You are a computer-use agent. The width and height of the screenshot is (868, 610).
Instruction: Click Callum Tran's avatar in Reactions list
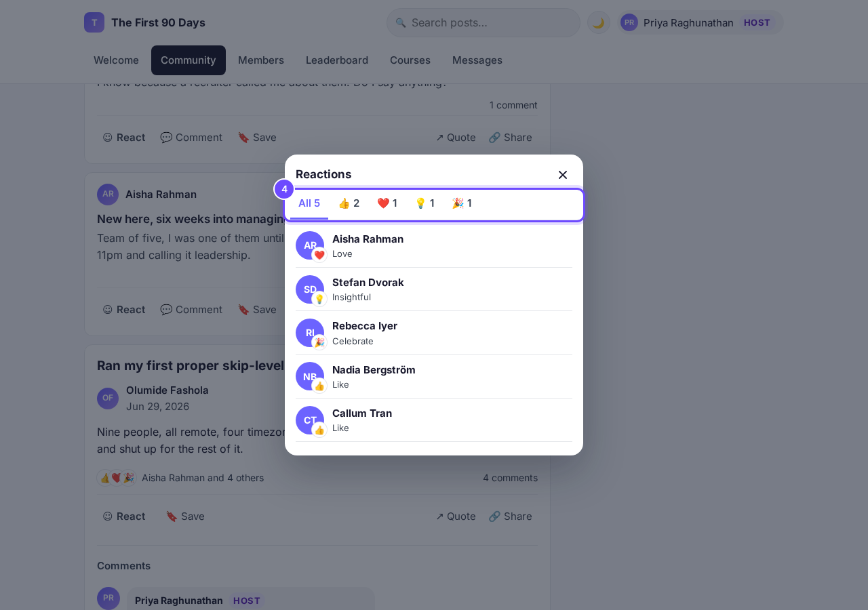coord(310,420)
